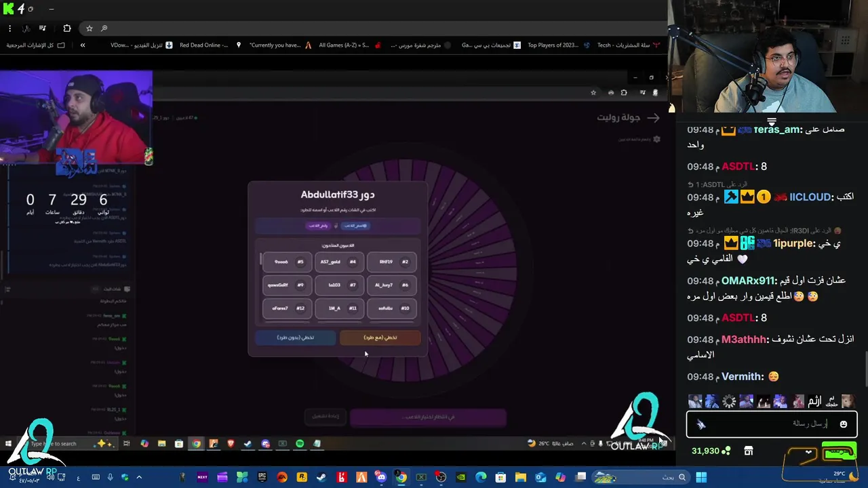868x488 pixels.
Task: Click username M3athhh in chat
Action: [744, 340]
